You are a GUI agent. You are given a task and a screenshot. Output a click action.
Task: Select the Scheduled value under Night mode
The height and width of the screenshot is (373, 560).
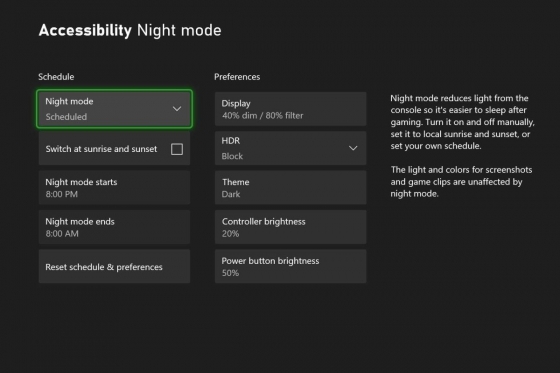click(x=66, y=117)
